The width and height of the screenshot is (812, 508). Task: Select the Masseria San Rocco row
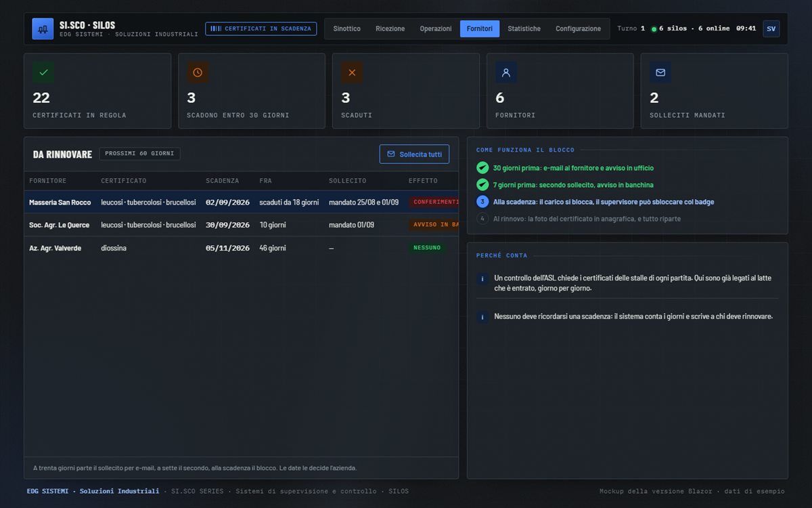click(x=242, y=202)
